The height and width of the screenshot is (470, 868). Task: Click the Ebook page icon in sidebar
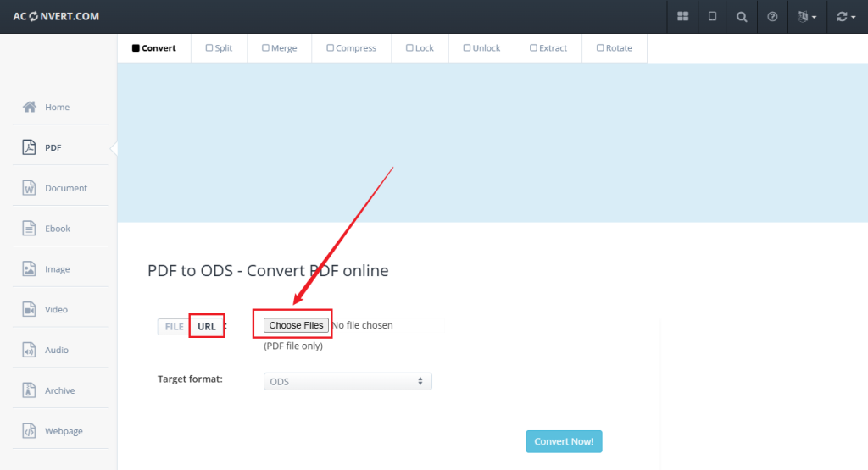29,228
